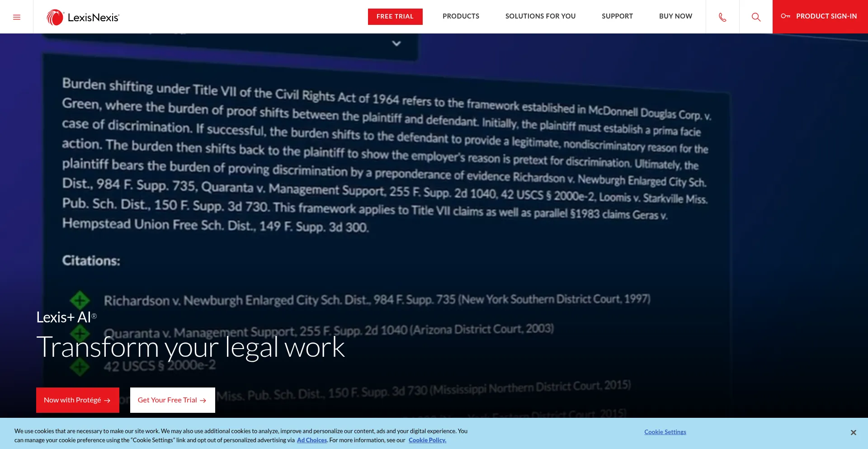The image size is (868, 449).
Task: Click the FREE TRIAL button
Action: 395,17
